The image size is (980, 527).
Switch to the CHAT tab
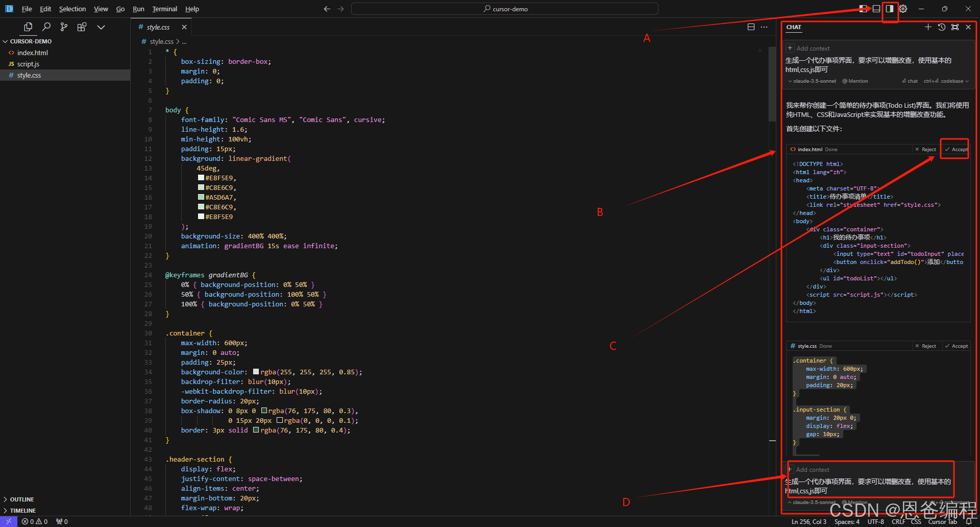pos(794,27)
